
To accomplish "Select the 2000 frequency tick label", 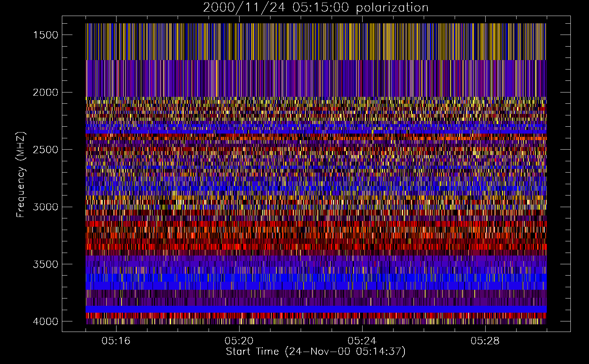I will pyautogui.click(x=46, y=92).
